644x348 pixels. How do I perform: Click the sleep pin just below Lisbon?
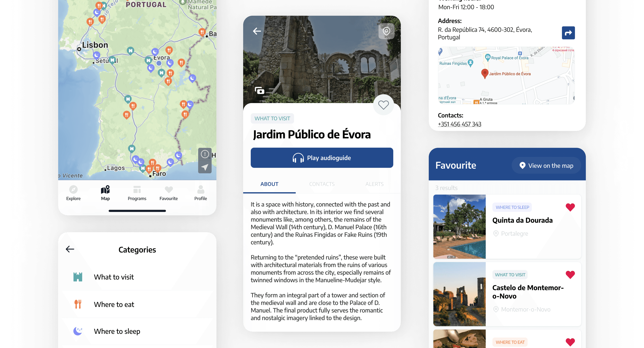(x=97, y=55)
